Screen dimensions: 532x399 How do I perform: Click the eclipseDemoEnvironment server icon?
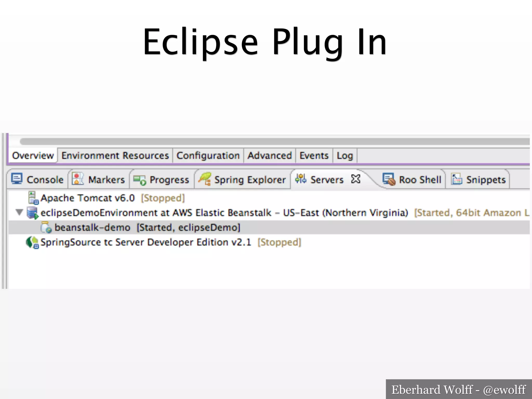point(33,213)
